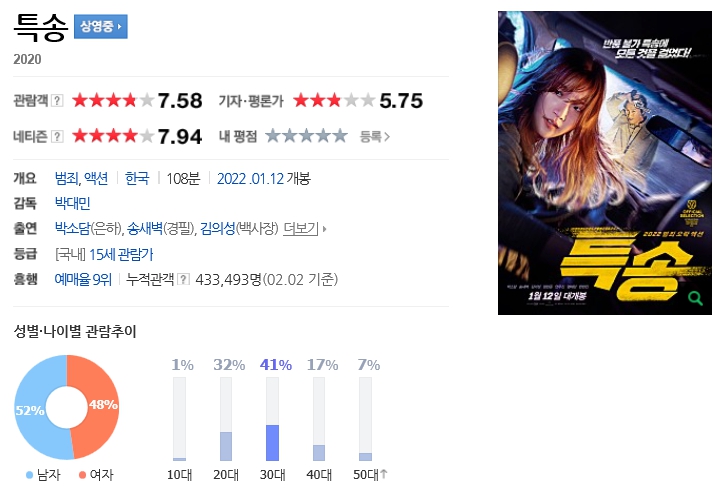Screen dimensions: 720x489
Task: Open 등록 to register my rating
Action: [x=374, y=136]
